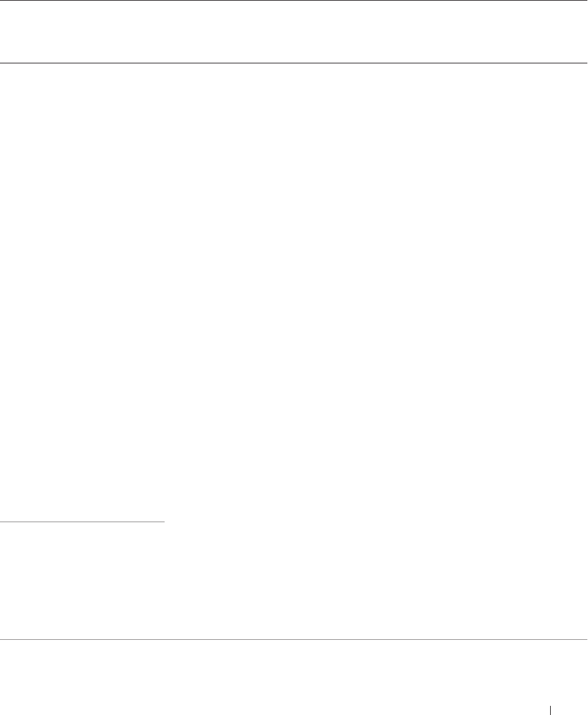Click the left end of the footer rule

(3, 639)
